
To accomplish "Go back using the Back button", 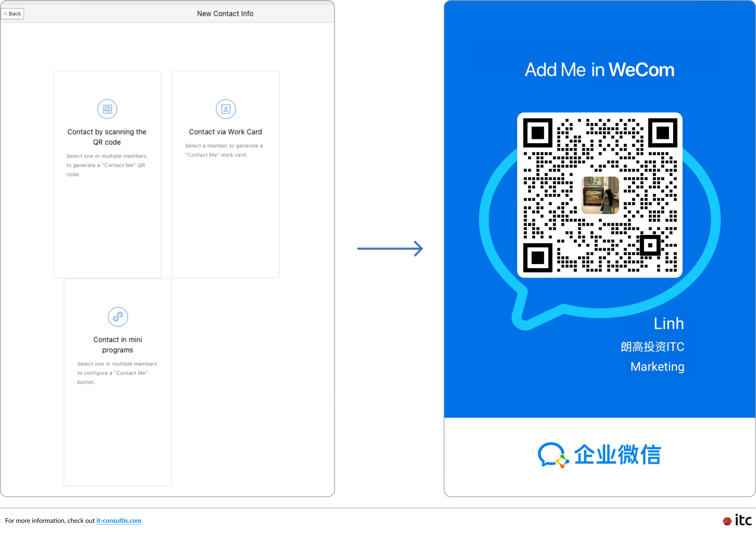I will [x=12, y=13].
